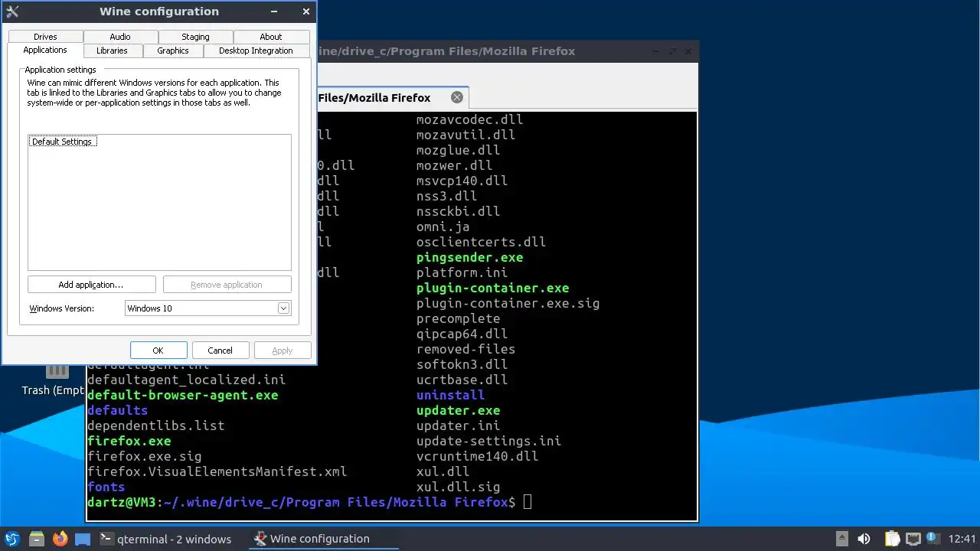Switch to the Graphics tab
980x551 pixels.
coord(173,51)
